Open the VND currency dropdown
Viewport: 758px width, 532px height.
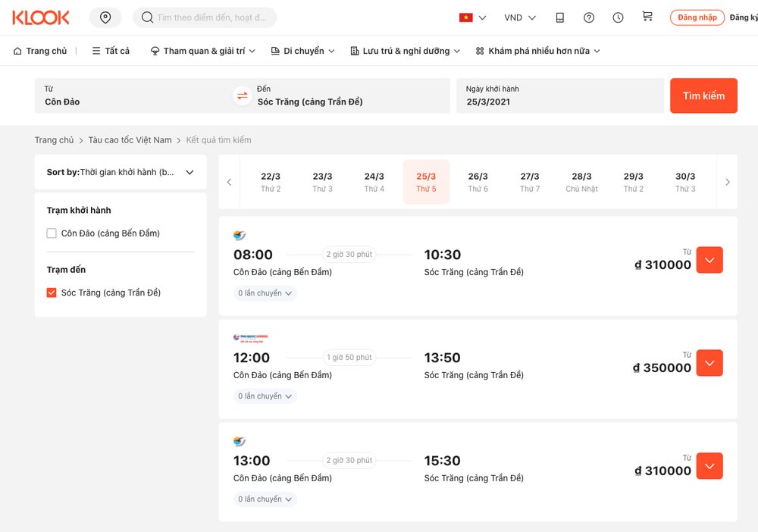pos(520,17)
